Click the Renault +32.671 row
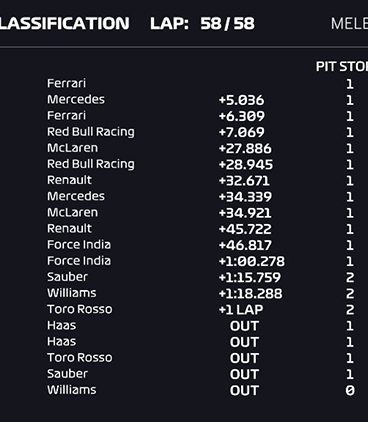 pos(200,180)
